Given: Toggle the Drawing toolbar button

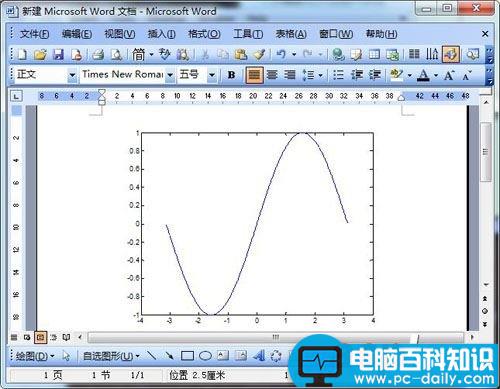Looking at the screenshot, I should [451, 54].
